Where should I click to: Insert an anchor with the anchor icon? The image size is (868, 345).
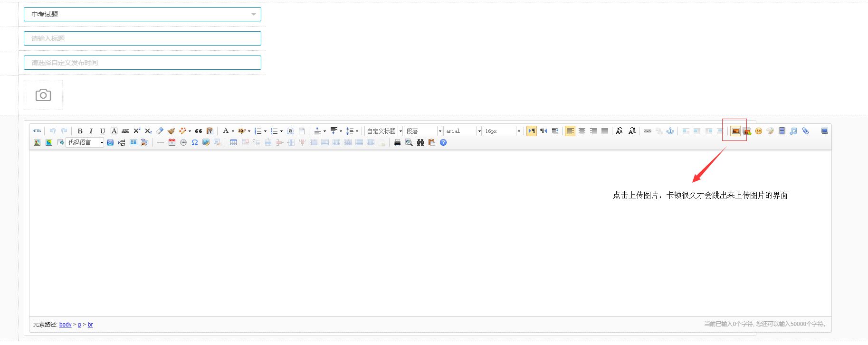pyautogui.click(x=670, y=131)
